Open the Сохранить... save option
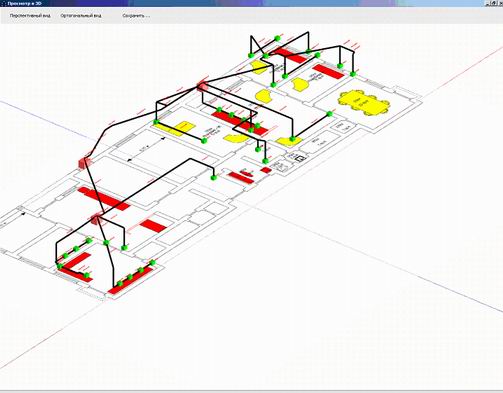 click(136, 16)
